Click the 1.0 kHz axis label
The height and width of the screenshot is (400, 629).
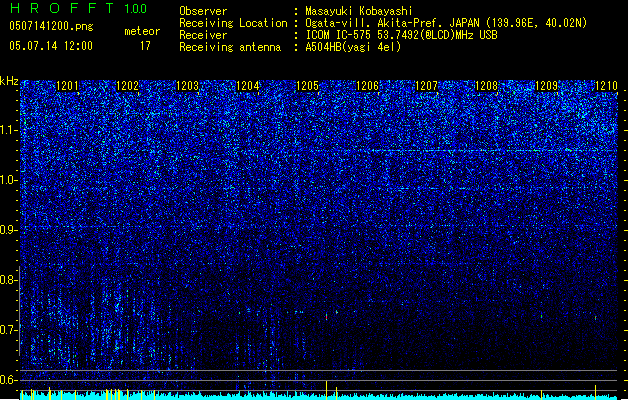[x=8, y=180]
